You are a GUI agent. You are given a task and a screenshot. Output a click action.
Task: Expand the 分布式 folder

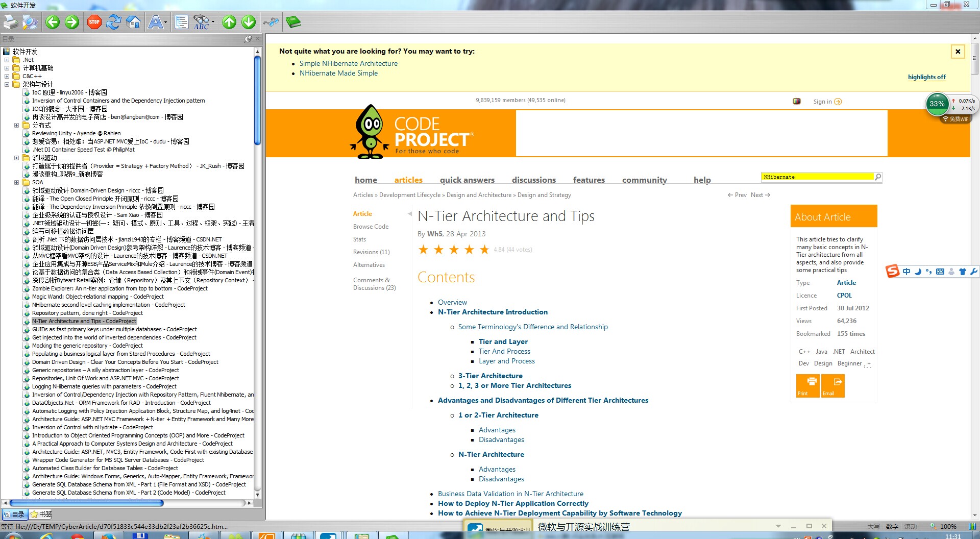click(16, 125)
